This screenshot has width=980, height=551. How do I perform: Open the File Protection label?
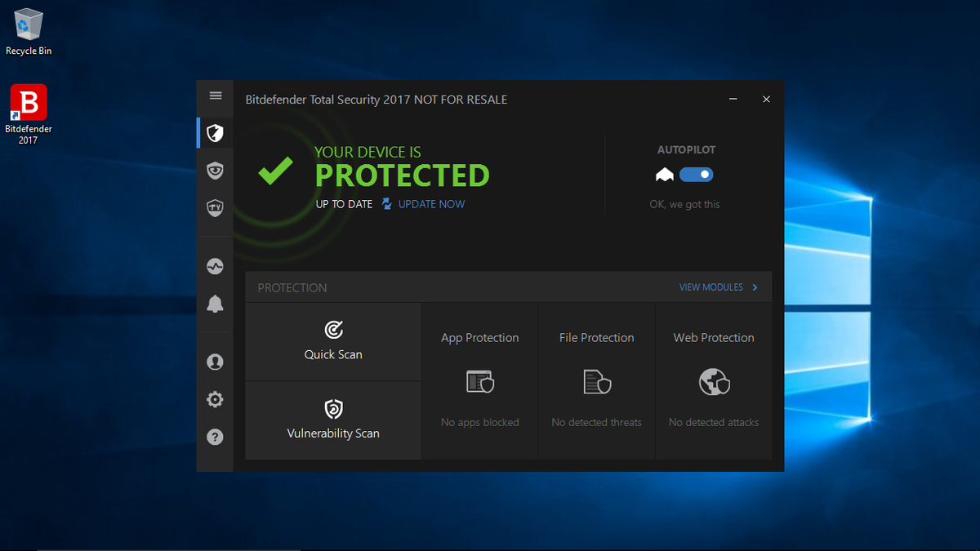(x=597, y=338)
